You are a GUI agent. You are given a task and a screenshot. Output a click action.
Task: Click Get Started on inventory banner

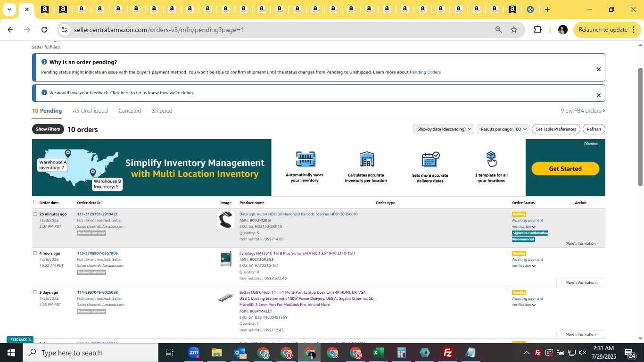(x=565, y=169)
